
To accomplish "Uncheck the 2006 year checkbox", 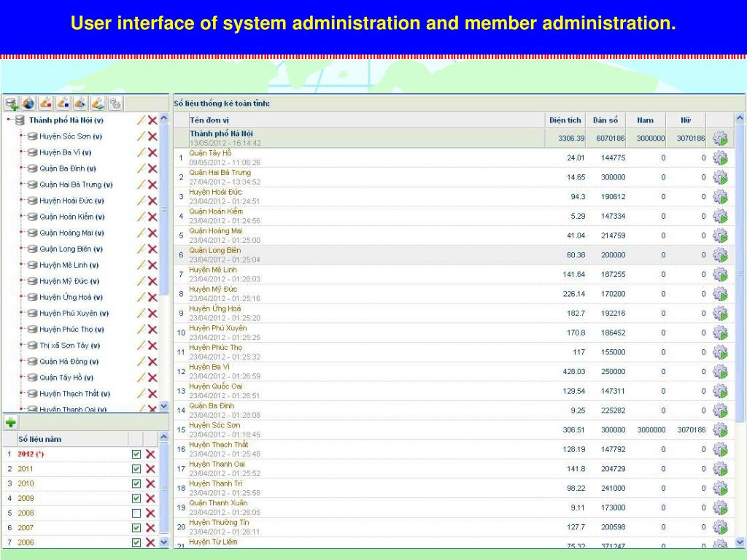I will click(x=136, y=542).
